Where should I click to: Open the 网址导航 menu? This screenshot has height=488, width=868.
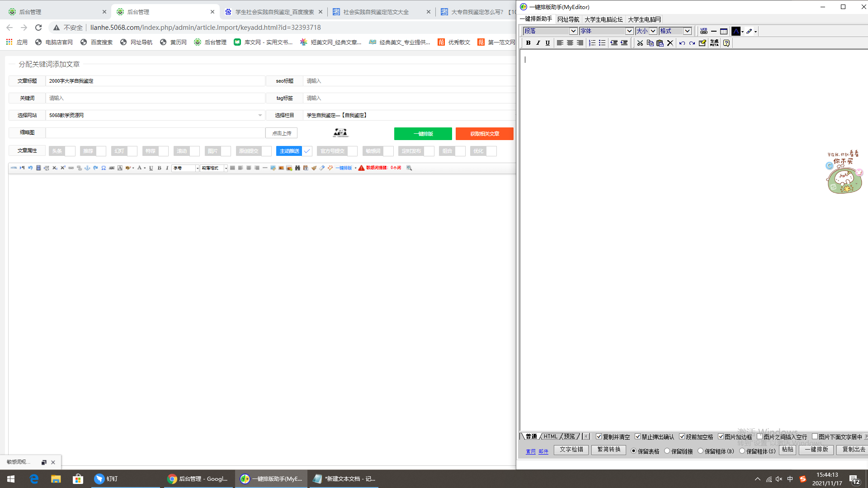[568, 19]
